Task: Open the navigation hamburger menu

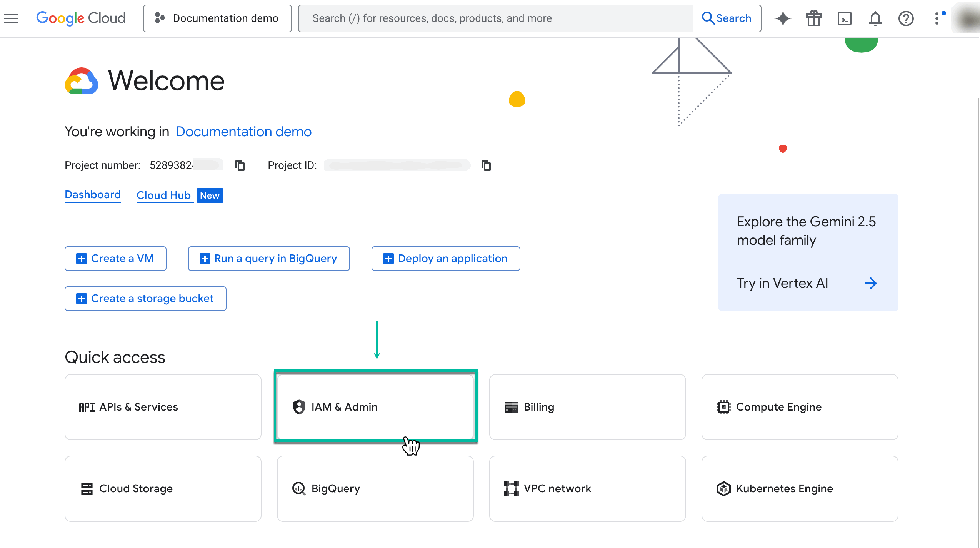Action: click(x=10, y=18)
